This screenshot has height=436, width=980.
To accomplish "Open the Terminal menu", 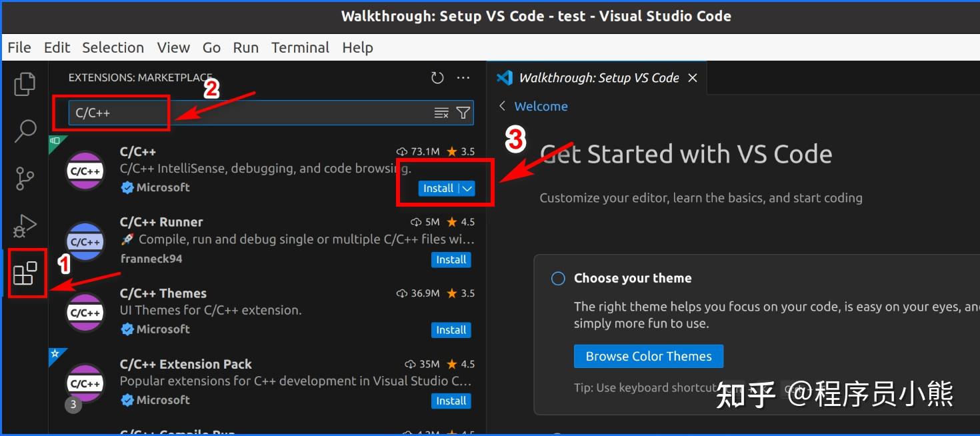I will click(300, 47).
